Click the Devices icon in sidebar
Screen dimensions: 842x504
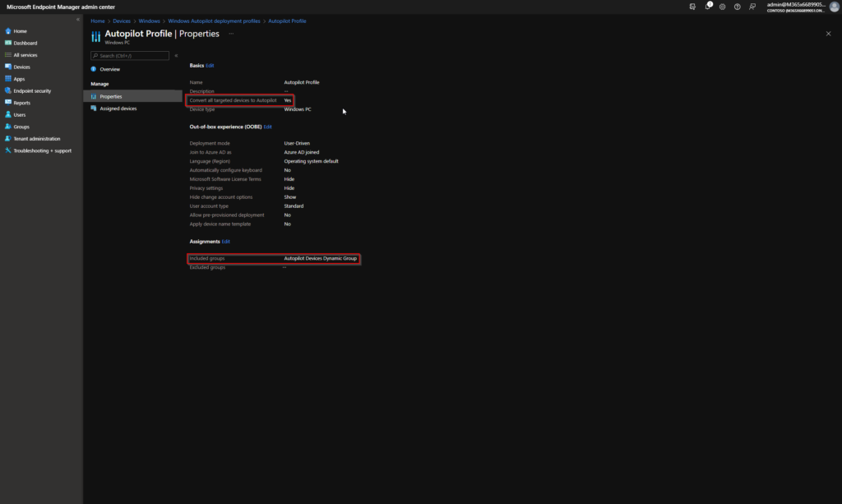tap(8, 67)
